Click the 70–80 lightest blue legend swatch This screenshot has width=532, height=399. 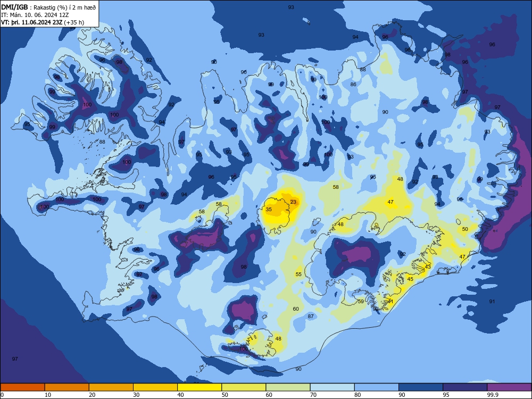332,387
